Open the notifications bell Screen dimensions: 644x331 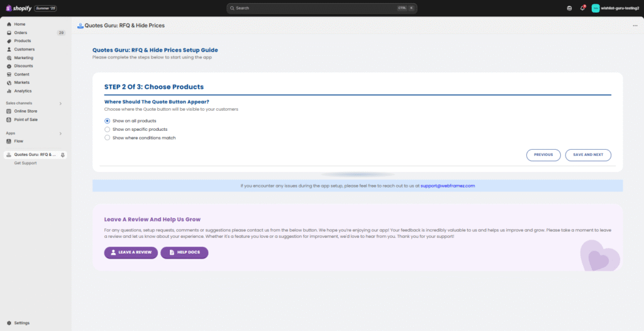(582, 8)
